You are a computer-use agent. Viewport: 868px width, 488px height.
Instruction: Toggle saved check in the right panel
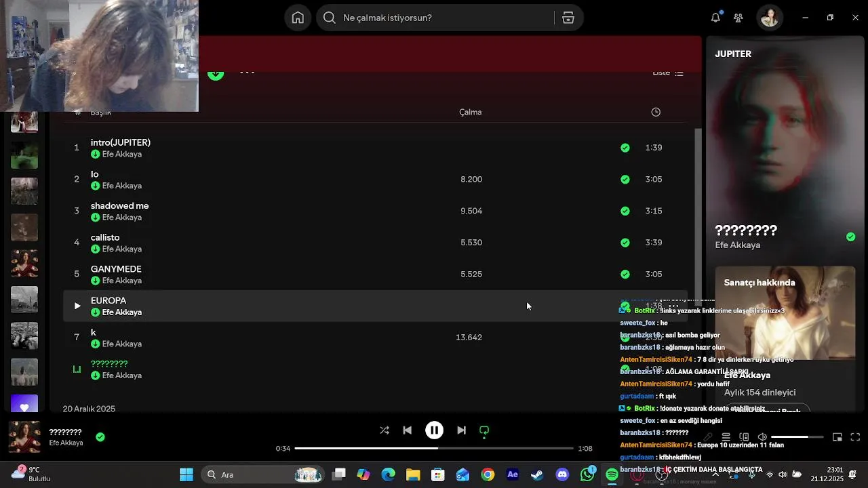pos(850,237)
